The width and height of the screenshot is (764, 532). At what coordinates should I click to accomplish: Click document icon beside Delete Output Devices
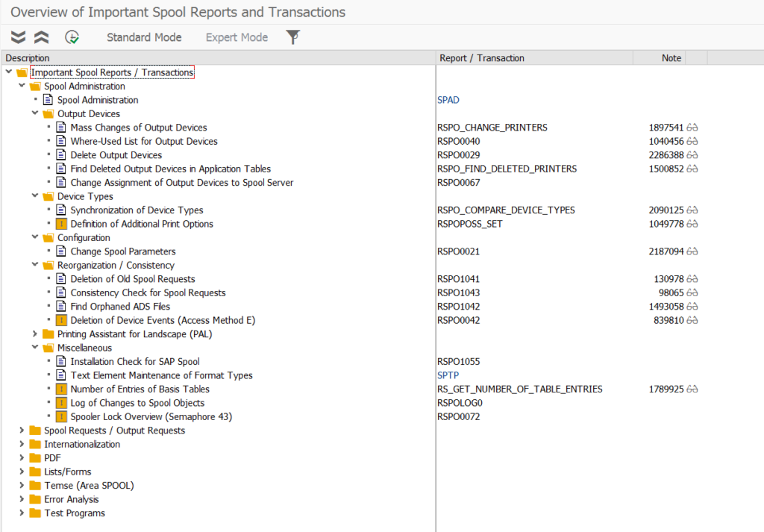61,155
